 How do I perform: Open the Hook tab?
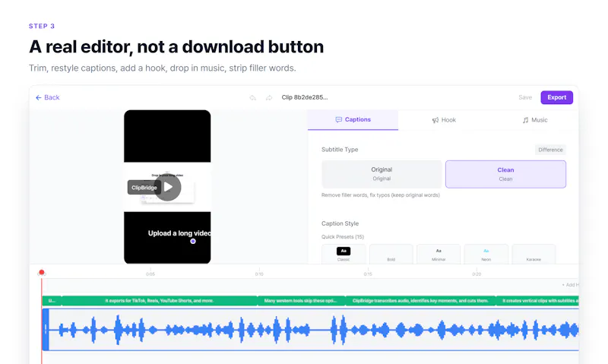click(444, 120)
